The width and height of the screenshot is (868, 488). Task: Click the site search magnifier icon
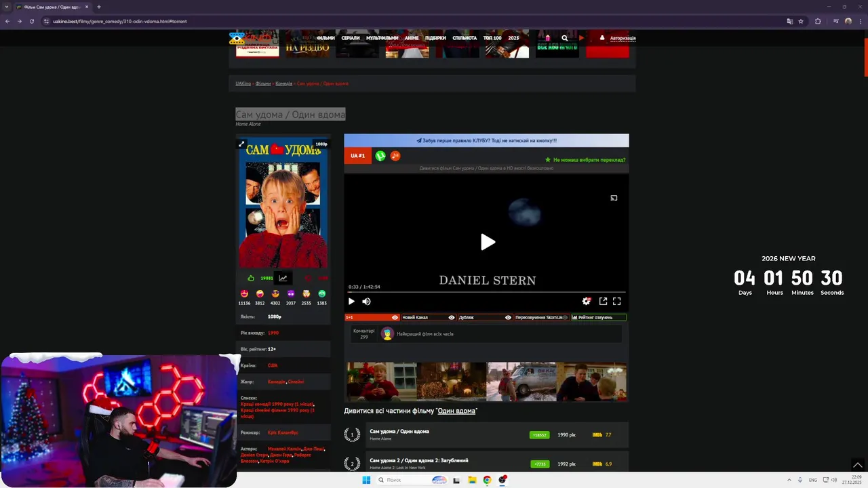pyautogui.click(x=564, y=38)
